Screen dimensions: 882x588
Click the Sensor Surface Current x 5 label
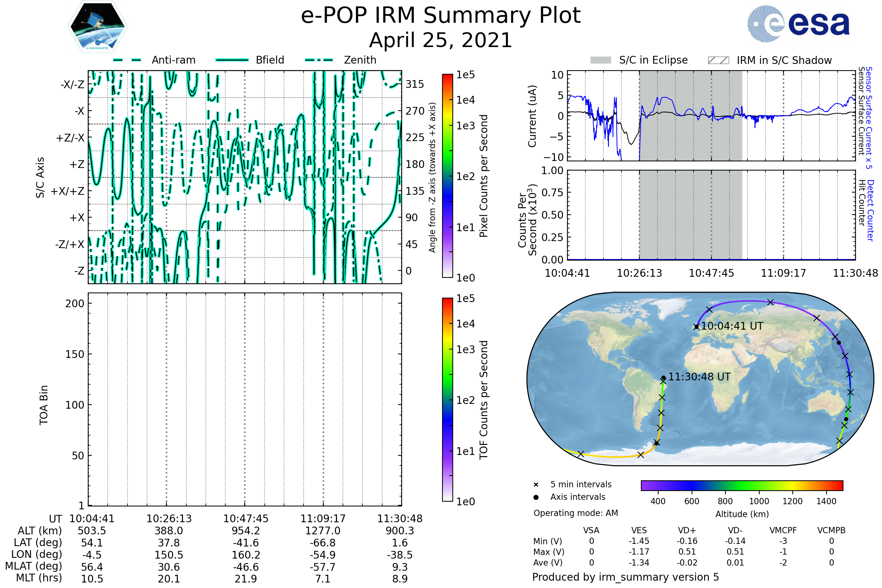[x=869, y=118]
